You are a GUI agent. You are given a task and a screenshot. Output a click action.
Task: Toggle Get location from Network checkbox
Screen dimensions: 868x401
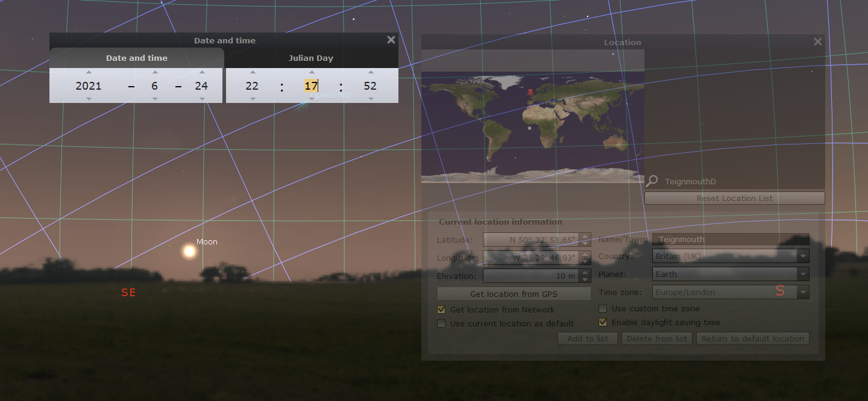tap(441, 309)
